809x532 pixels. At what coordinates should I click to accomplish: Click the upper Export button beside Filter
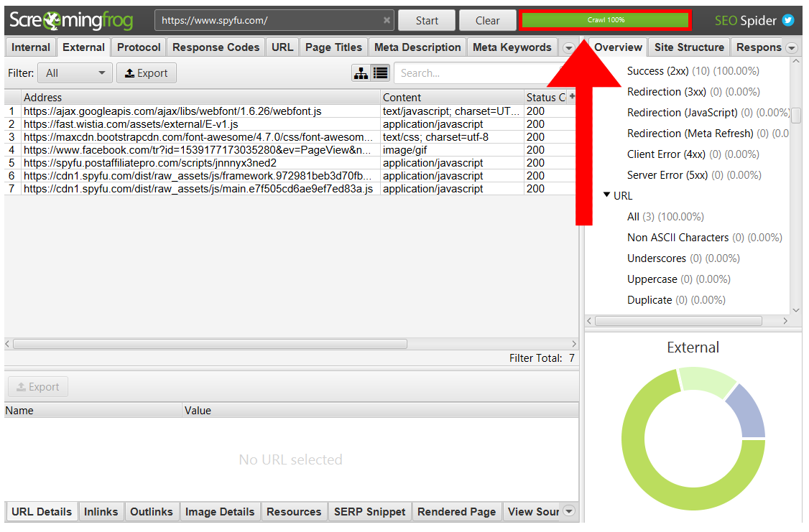tap(147, 73)
